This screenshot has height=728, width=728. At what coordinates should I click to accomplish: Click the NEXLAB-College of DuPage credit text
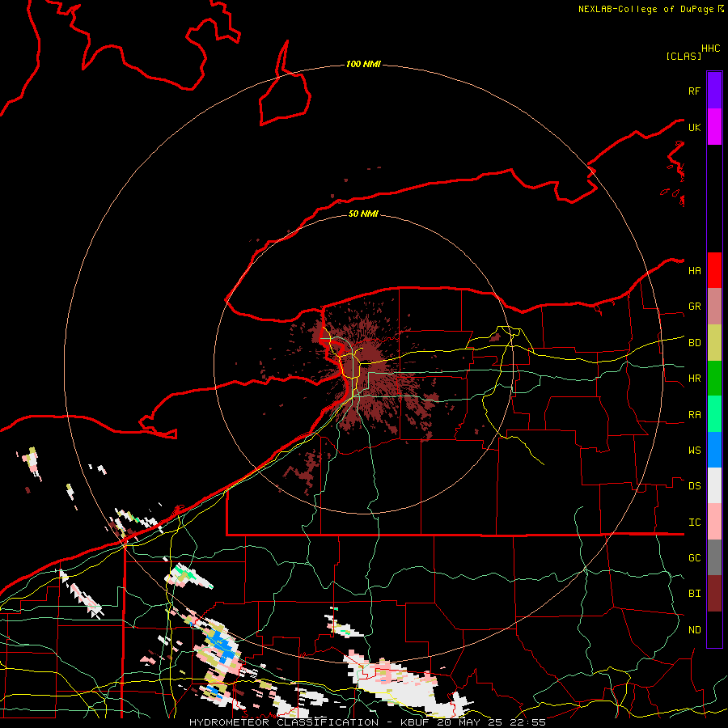(x=645, y=9)
